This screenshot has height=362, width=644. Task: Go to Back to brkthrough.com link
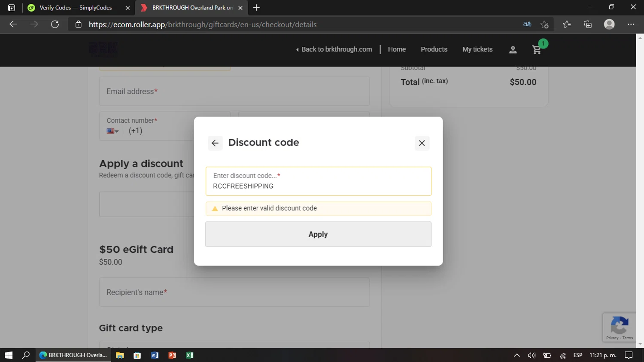coord(334,49)
